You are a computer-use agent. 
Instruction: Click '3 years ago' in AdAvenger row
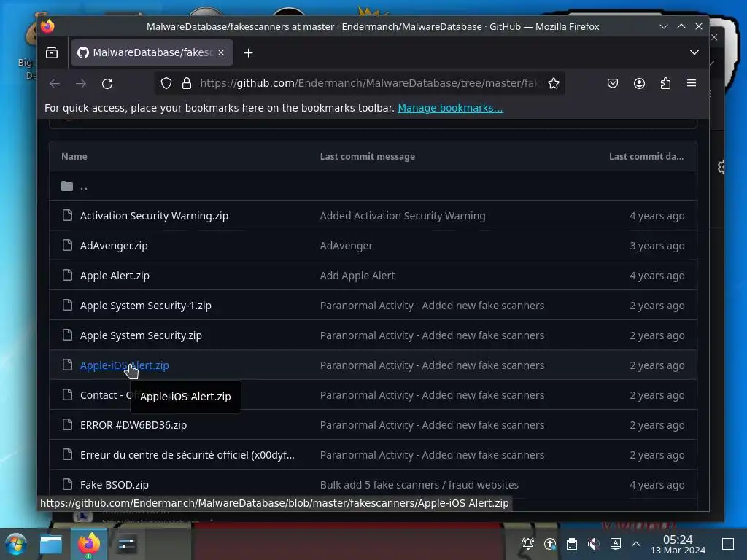[657, 246]
